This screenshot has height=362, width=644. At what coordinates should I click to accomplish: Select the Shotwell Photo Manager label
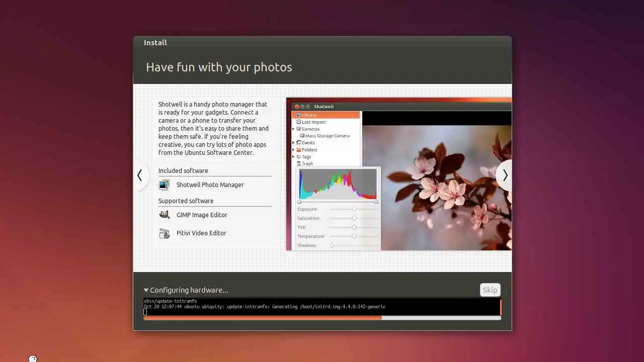210,185
